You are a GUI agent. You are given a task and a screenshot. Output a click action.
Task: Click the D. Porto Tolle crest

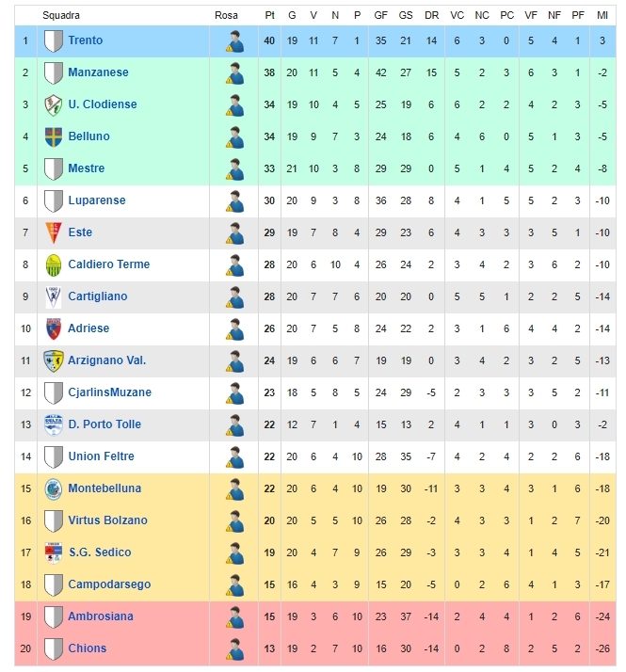(54, 424)
